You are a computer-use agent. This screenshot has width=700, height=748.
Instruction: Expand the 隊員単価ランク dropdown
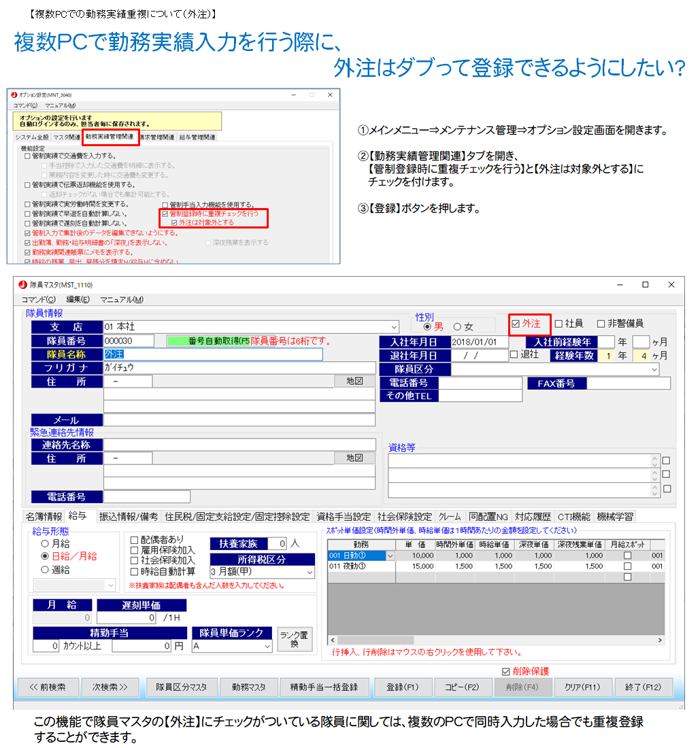coord(267,646)
